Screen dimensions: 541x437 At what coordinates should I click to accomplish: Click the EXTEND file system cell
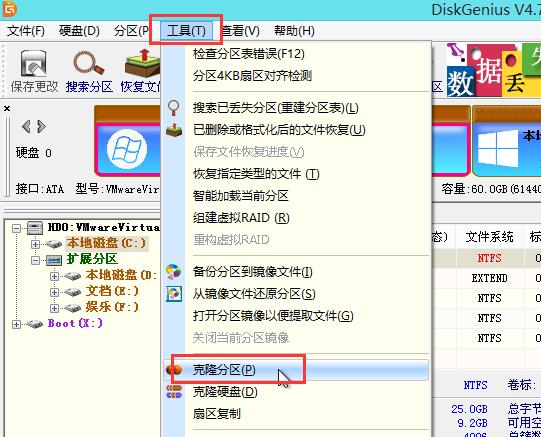tap(489, 278)
